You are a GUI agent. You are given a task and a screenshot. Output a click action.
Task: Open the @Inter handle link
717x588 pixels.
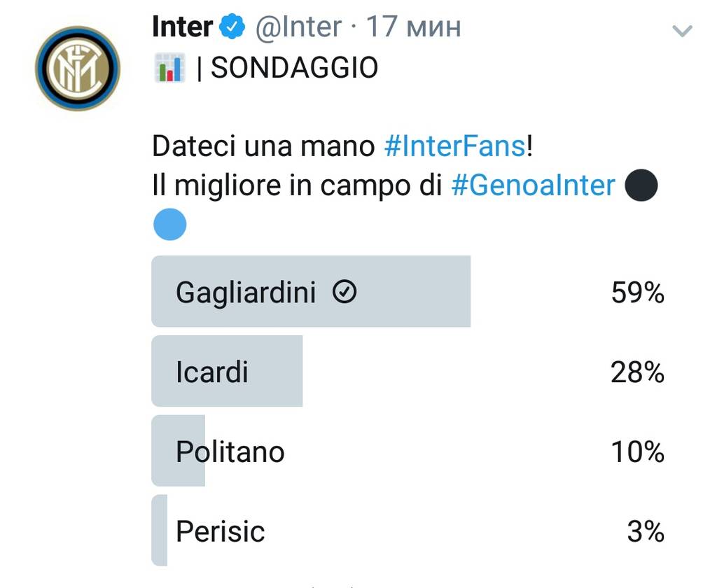click(x=298, y=27)
